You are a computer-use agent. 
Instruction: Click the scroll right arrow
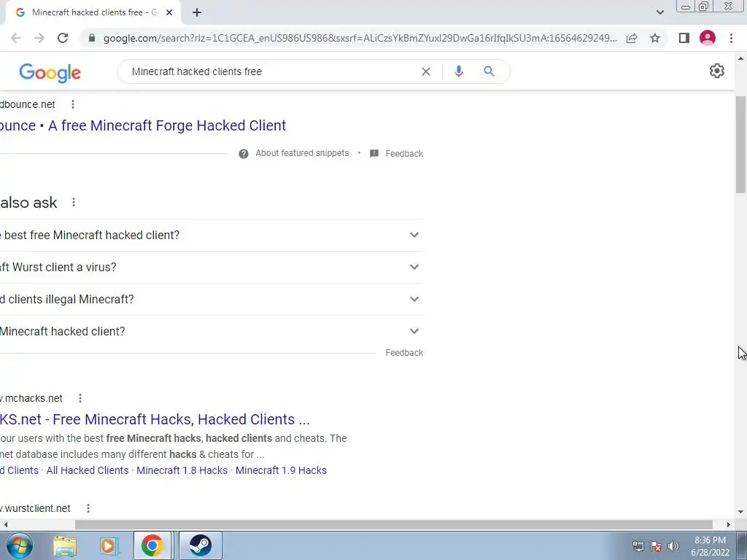pyautogui.click(x=729, y=525)
